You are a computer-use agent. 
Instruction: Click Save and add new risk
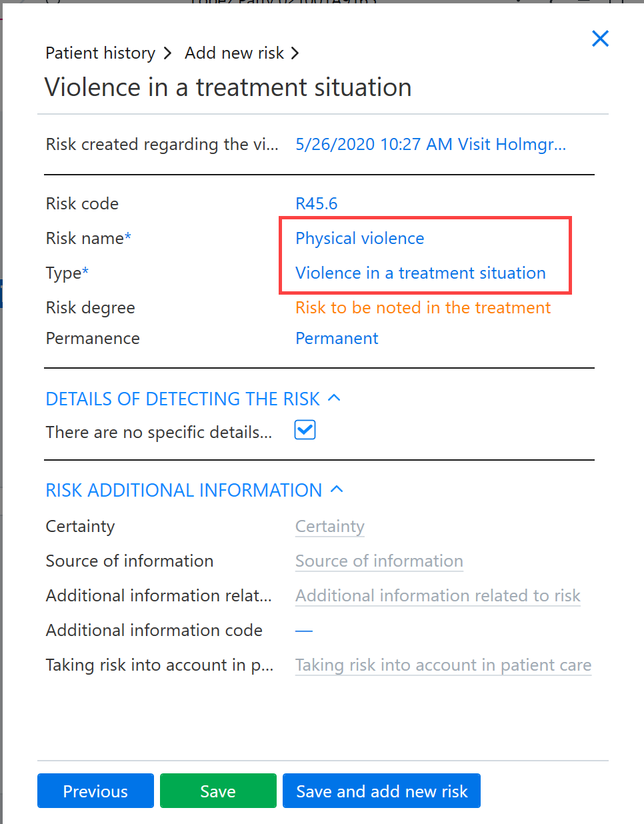tap(381, 791)
